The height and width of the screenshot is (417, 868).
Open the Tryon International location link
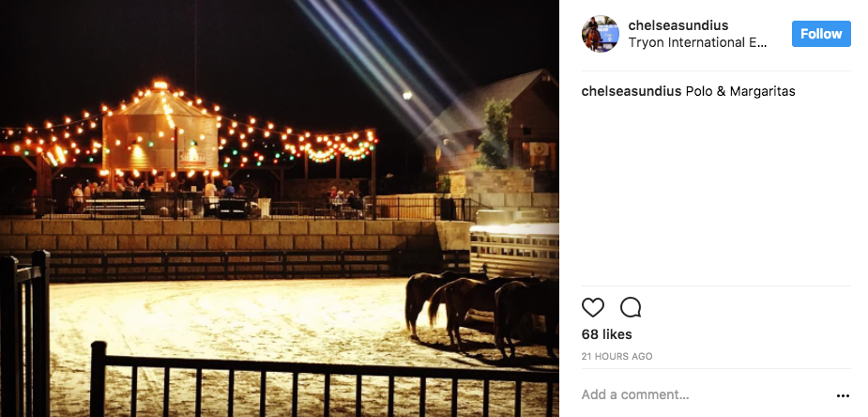(697, 42)
